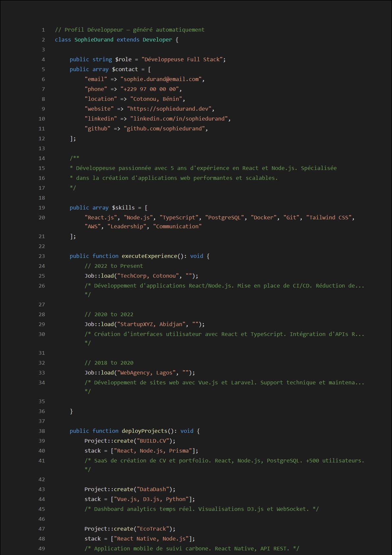Click the project name "BUILD.CV"

click(x=153, y=441)
